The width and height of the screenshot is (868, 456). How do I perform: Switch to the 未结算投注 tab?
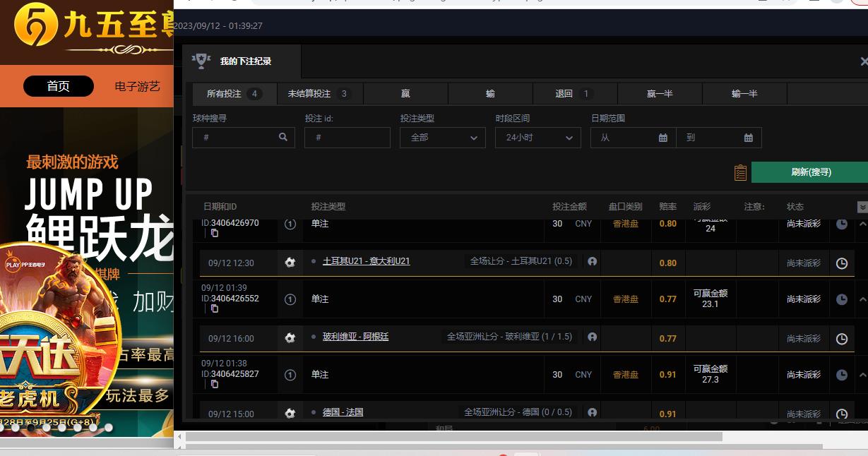[320, 94]
